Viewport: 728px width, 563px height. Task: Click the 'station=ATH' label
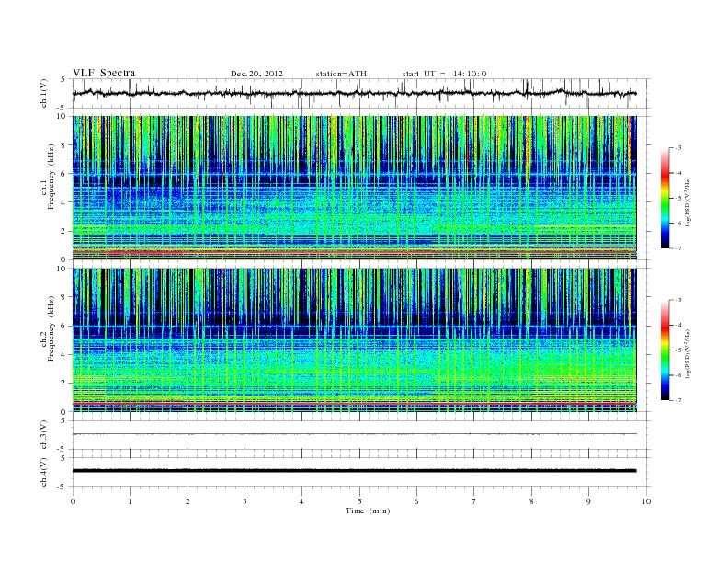click(x=341, y=74)
